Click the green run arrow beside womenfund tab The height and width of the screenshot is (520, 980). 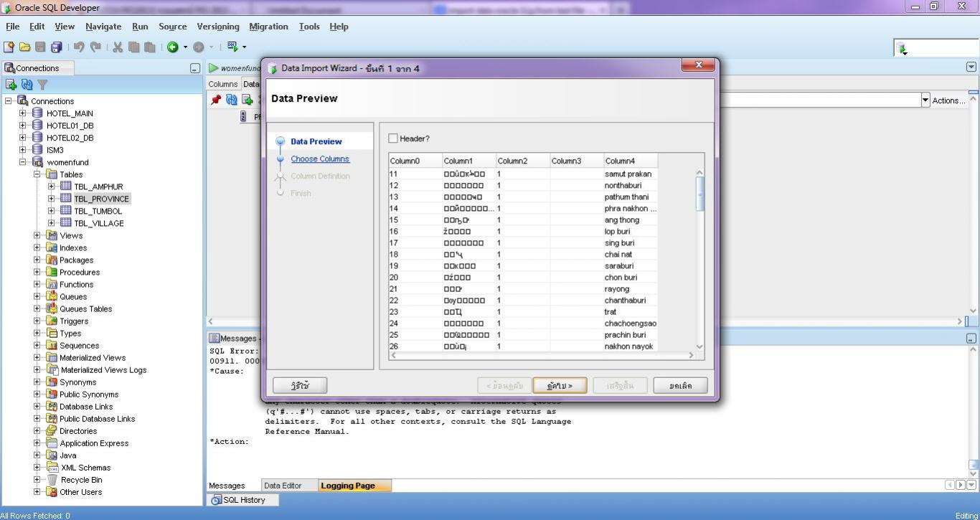click(214, 68)
